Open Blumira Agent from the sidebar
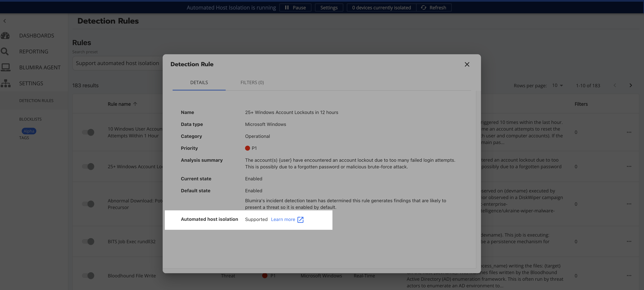This screenshot has height=290, width=644. click(40, 67)
